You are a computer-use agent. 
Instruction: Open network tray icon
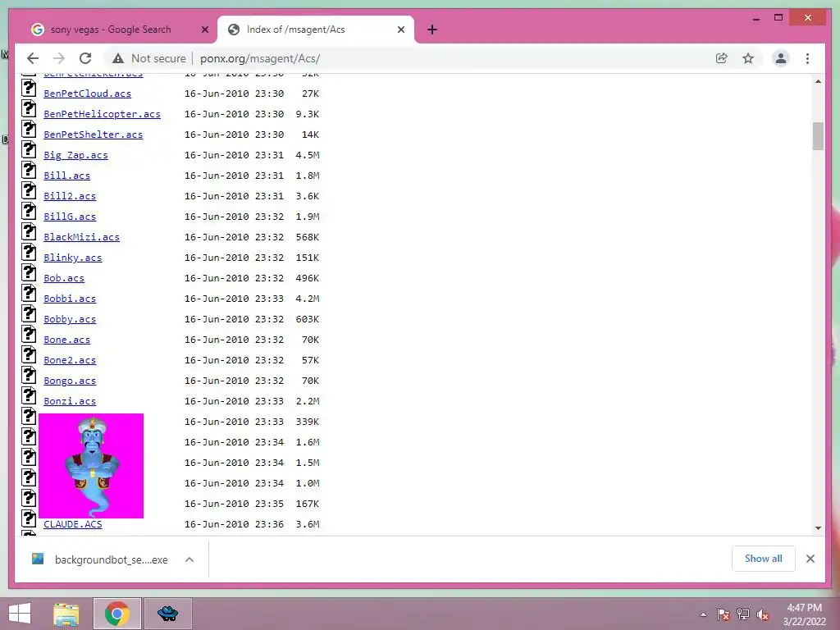click(743, 614)
